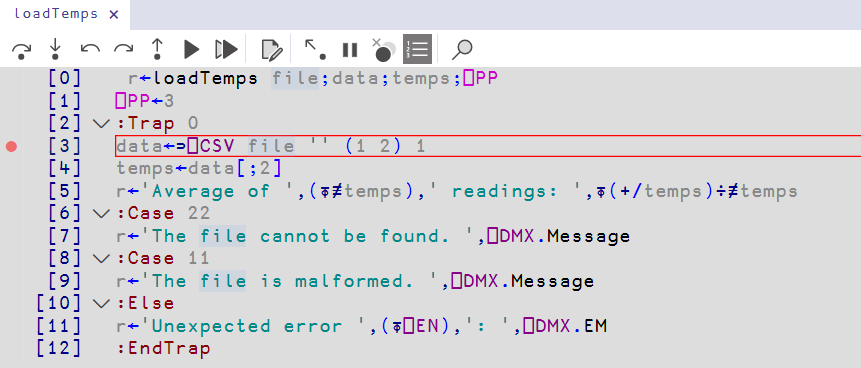Screen dimensions: 861x368
Task: Go back one line in tracer
Action: click(x=90, y=49)
